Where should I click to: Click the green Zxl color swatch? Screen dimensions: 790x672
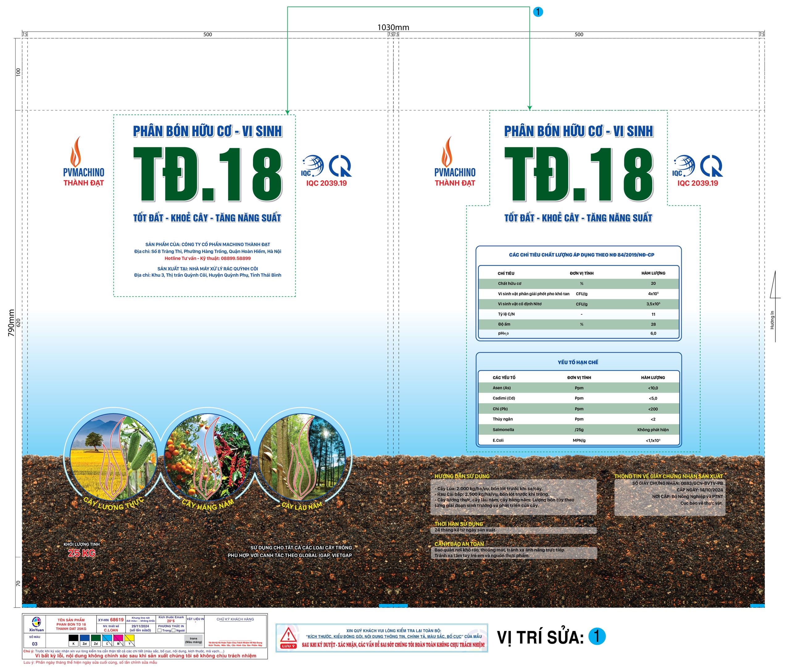click(96, 638)
